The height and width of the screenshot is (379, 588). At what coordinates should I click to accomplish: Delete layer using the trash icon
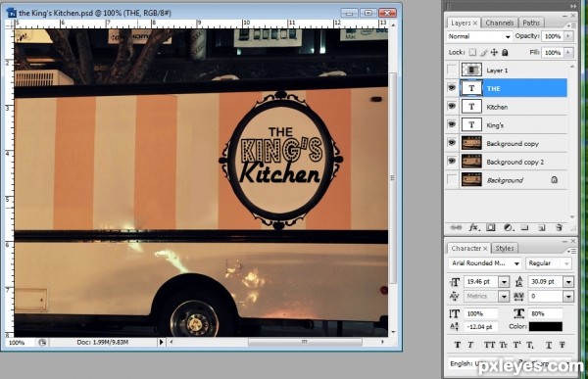(559, 227)
